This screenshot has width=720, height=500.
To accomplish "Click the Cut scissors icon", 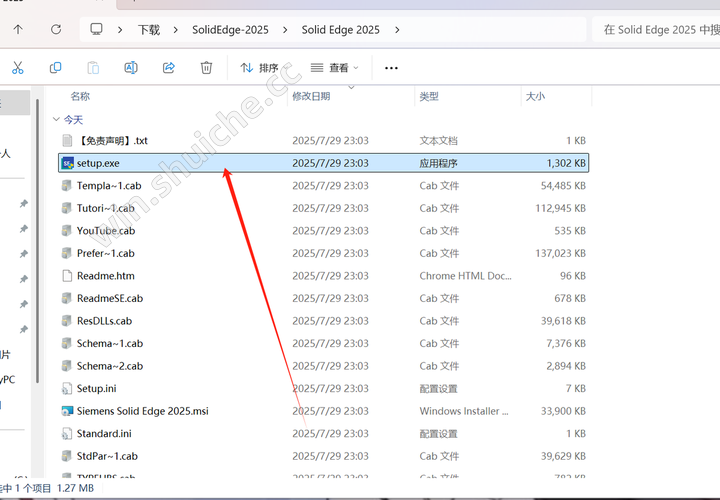I will (17, 68).
